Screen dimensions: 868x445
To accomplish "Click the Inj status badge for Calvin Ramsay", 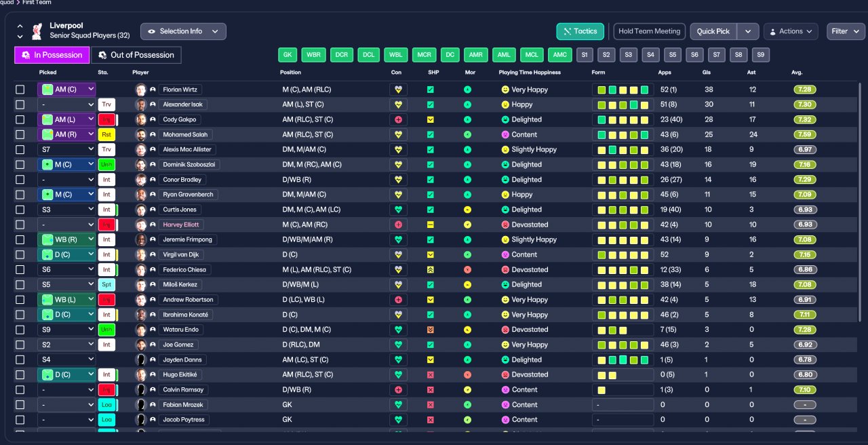I will click(x=106, y=389).
